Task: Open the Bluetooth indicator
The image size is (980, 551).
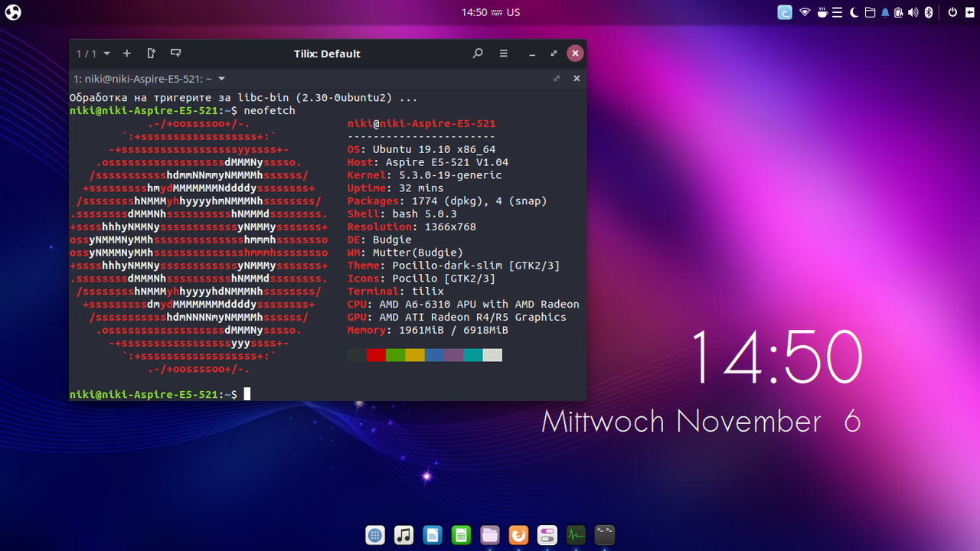Action: (x=929, y=12)
